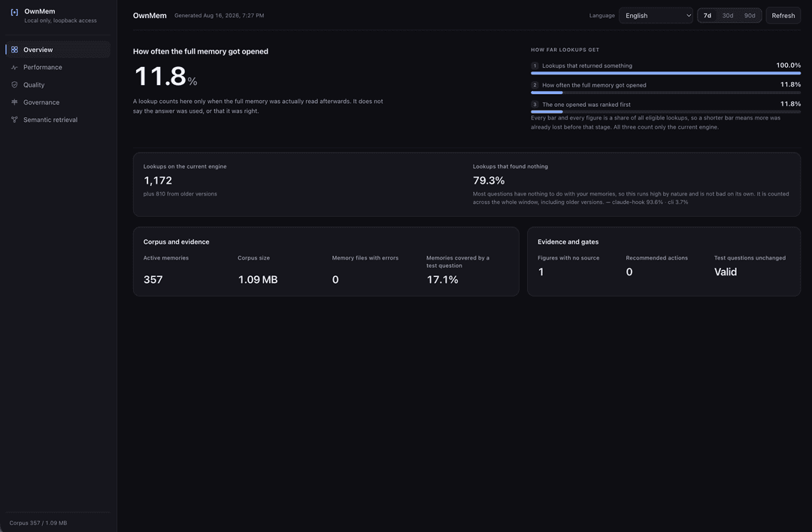Click 'Lookups that found nothing' label
This screenshot has width=812, height=532.
tap(510, 166)
